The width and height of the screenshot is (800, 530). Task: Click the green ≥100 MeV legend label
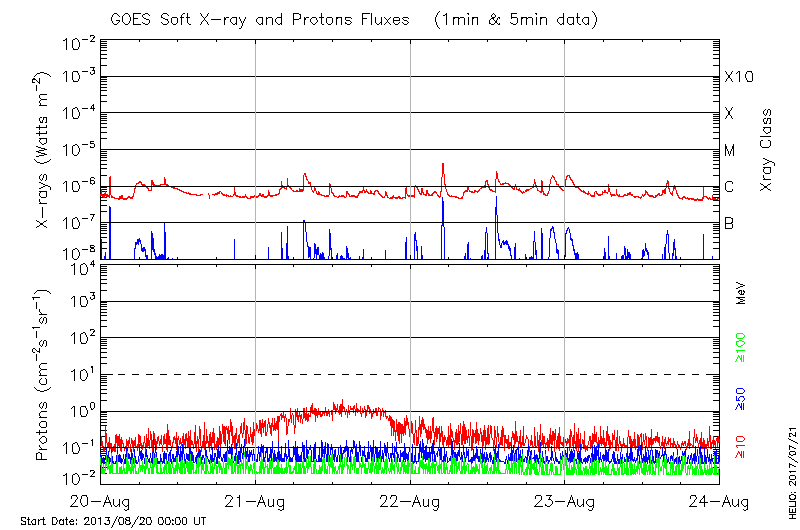pos(741,344)
